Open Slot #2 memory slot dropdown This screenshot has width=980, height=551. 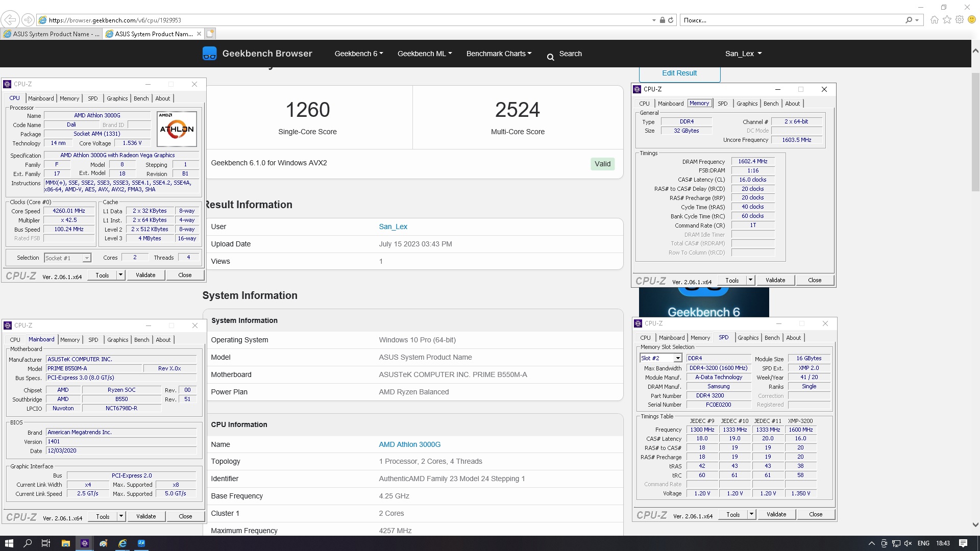tap(661, 358)
